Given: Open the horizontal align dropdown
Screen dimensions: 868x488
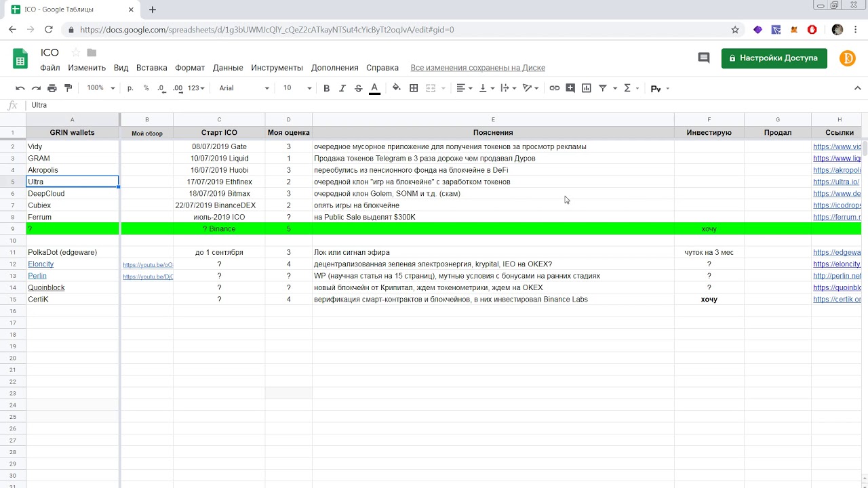Looking at the screenshot, I should tap(465, 88).
